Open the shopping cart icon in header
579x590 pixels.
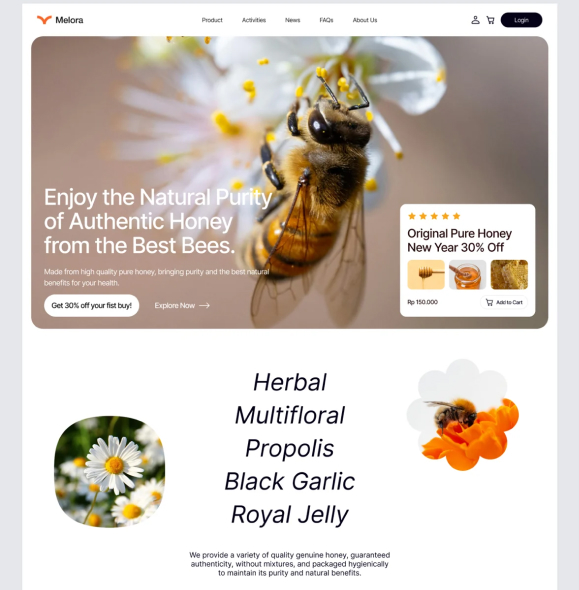pyautogui.click(x=490, y=20)
